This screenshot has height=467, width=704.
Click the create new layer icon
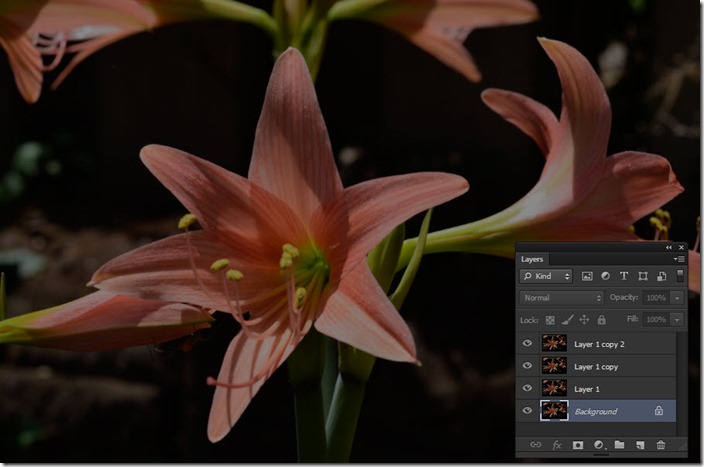point(640,444)
